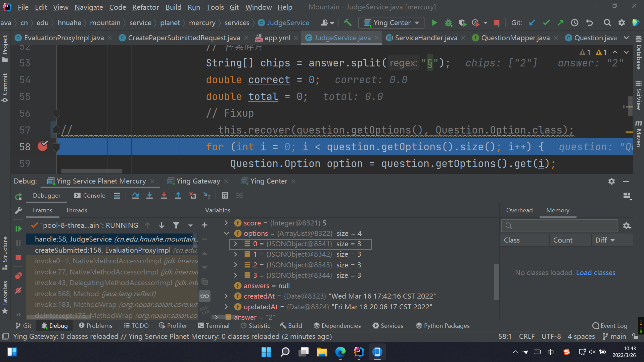
Task: Open Ying Center run configuration dropdown
Action: point(392,23)
